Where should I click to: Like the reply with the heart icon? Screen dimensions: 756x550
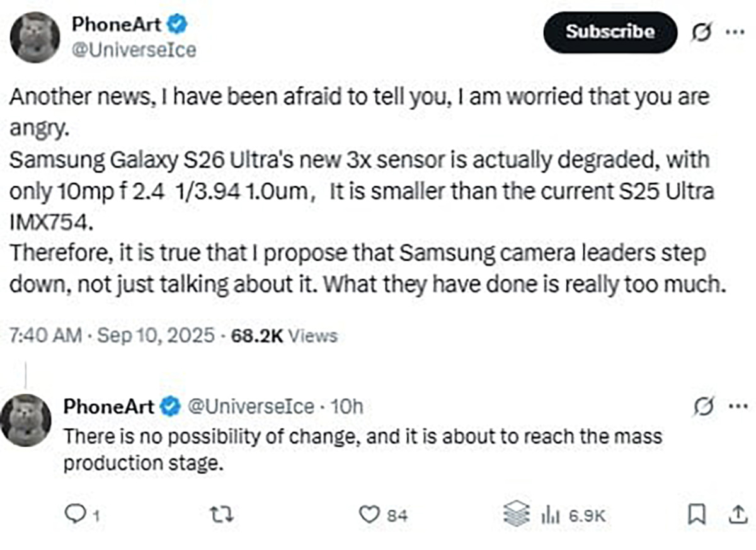pos(367,515)
